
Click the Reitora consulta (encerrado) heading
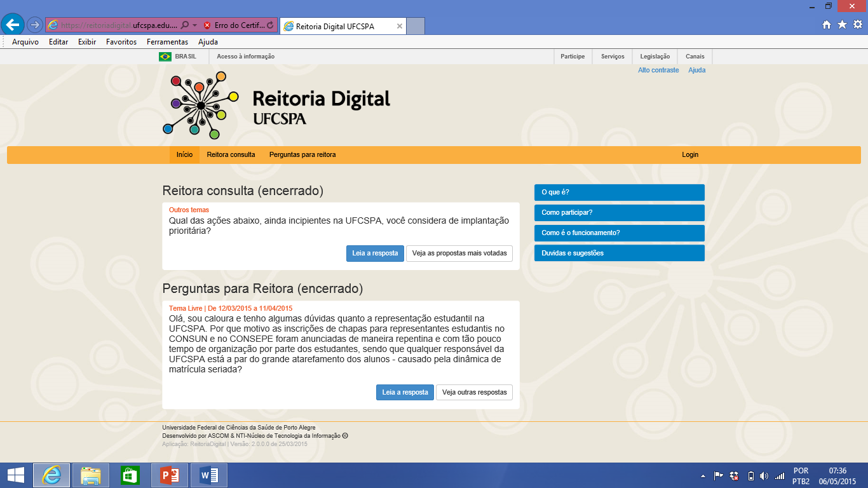[x=243, y=191]
